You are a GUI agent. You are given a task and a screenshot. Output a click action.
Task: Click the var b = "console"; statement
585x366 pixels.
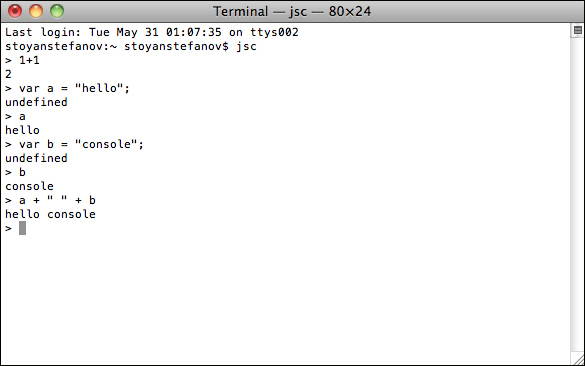click(x=81, y=144)
